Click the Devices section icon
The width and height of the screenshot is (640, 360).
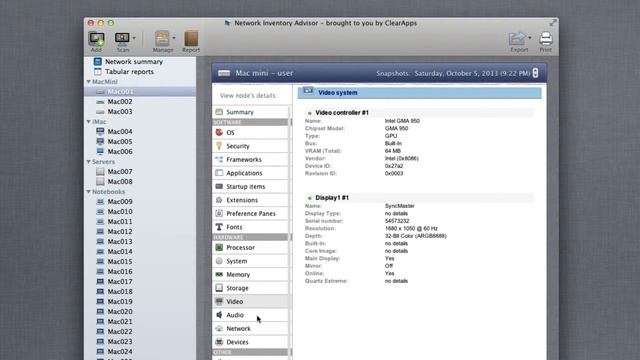pos(219,342)
